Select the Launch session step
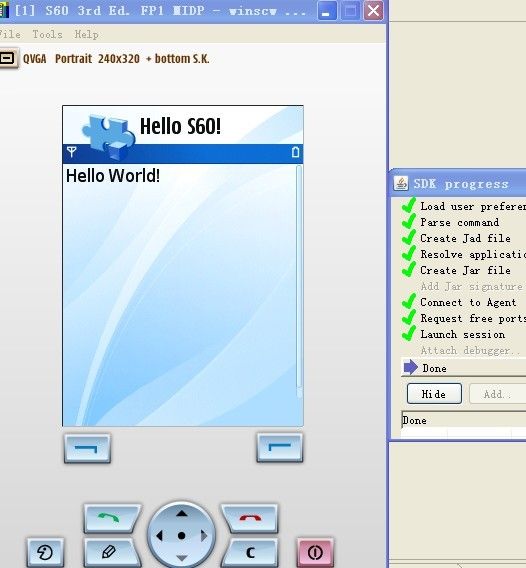This screenshot has height=568, width=526. click(463, 334)
